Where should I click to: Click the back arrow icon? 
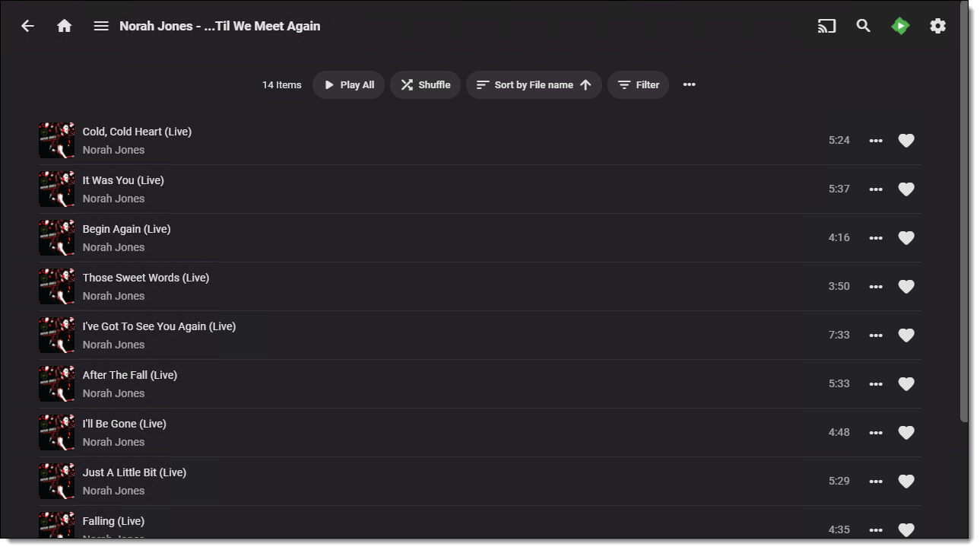coord(27,26)
